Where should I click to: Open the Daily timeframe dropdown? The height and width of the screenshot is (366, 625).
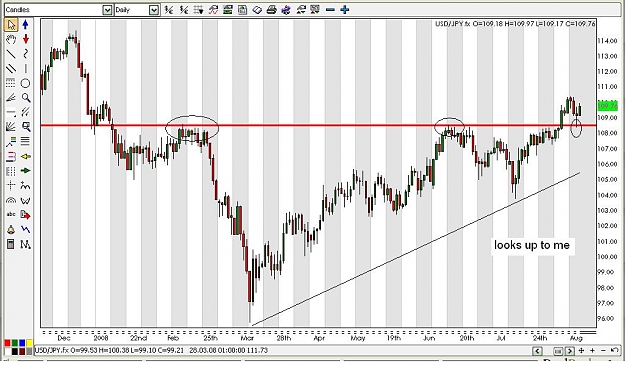point(154,10)
